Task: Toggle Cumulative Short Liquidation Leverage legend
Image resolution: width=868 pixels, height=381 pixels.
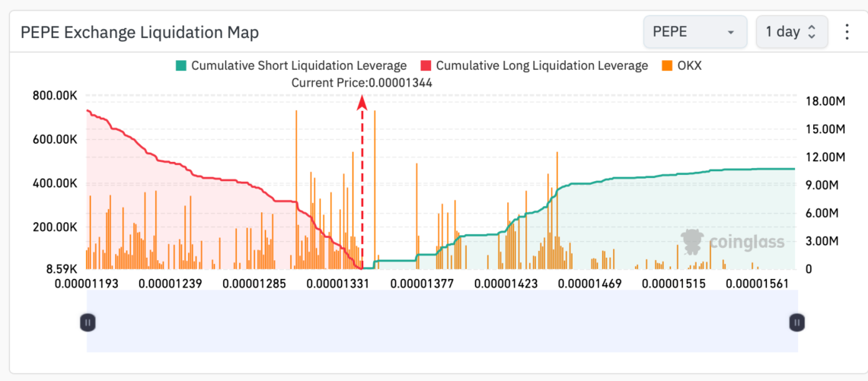Action: point(291,66)
